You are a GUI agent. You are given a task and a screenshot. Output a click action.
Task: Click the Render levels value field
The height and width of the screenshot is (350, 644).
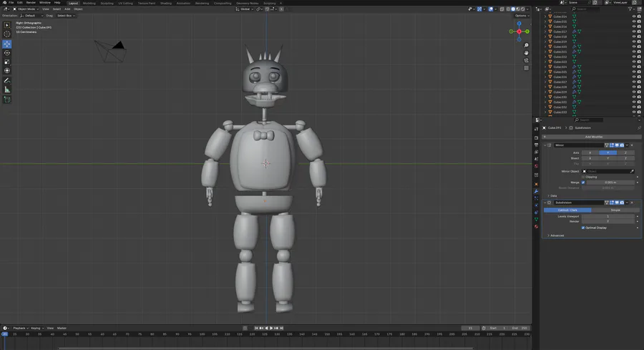tap(608, 221)
